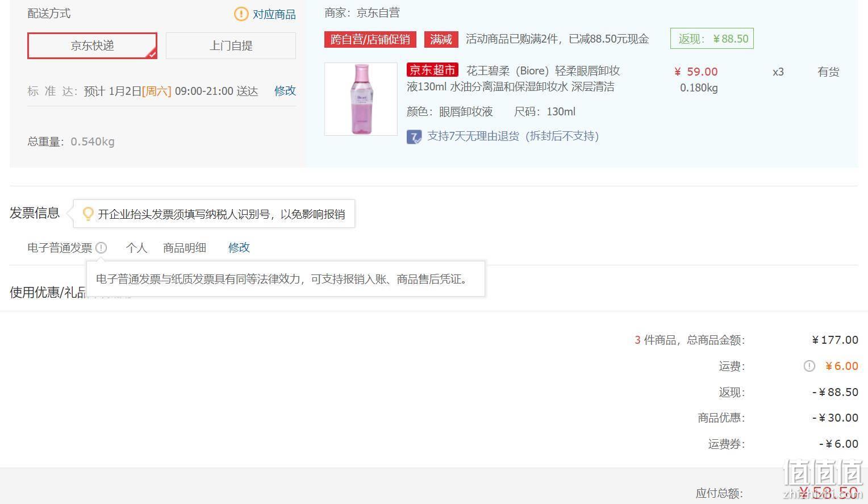Click the Biore product thumbnail
This screenshot has width=868, height=504.
[x=361, y=99]
